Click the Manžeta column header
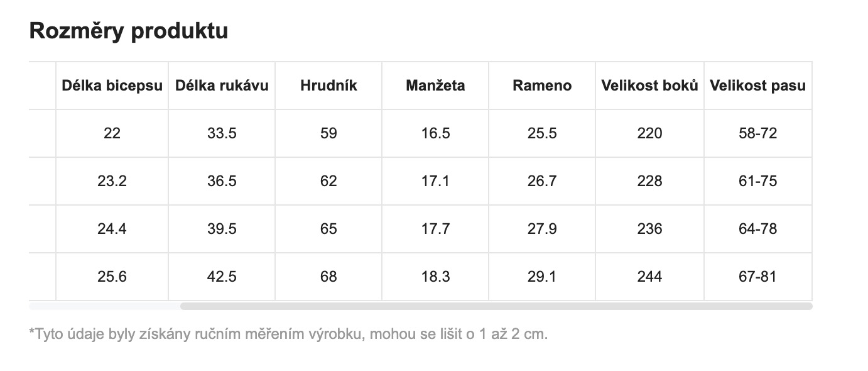The image size is (868, 371). [x=435, y=86]
